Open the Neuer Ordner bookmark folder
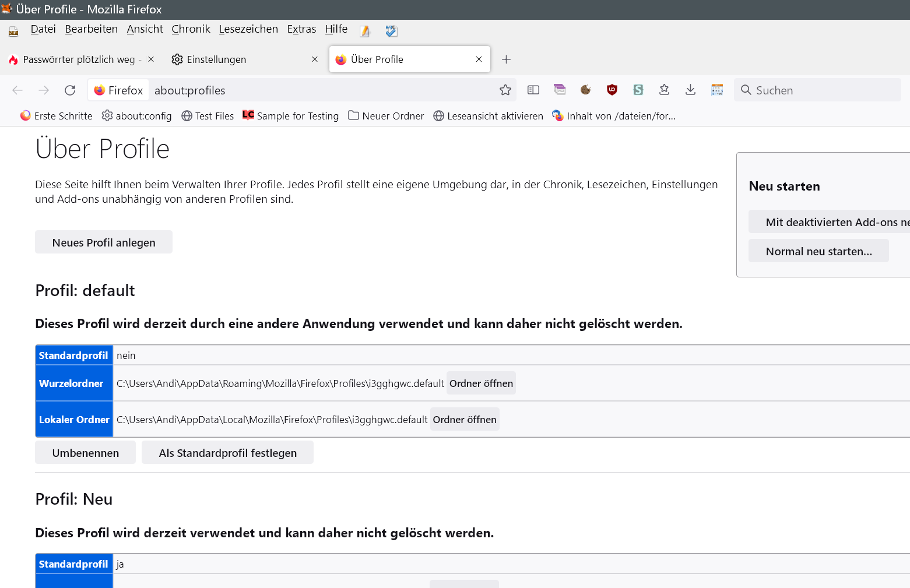Viewport: 910px width, 588px height. (386, 116)
